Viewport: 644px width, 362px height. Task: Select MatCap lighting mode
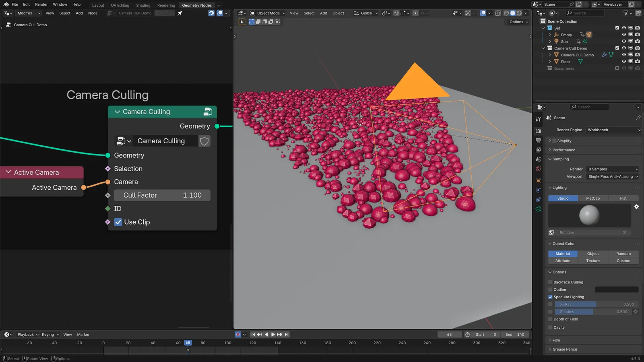click(x=592, y=199)
